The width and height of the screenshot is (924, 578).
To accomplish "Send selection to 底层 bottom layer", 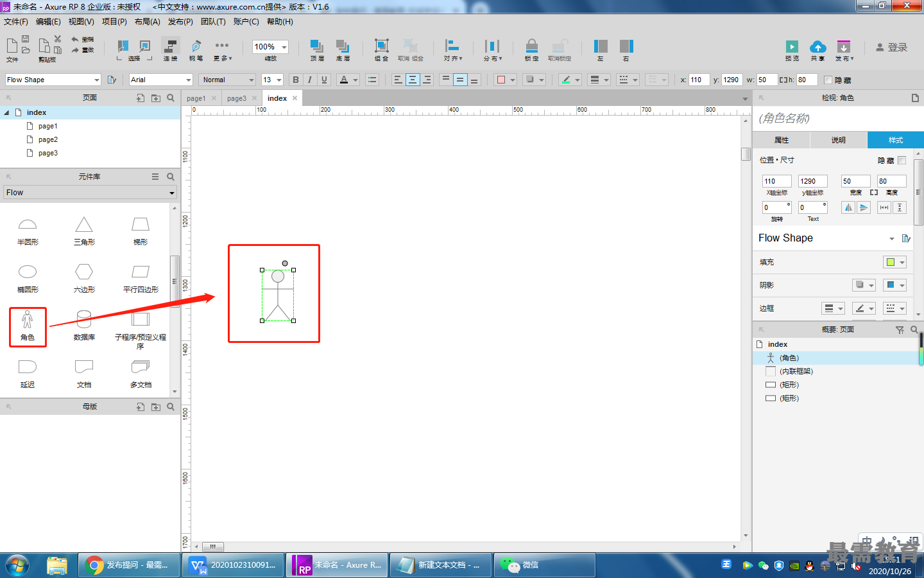I will pos(343,50).
